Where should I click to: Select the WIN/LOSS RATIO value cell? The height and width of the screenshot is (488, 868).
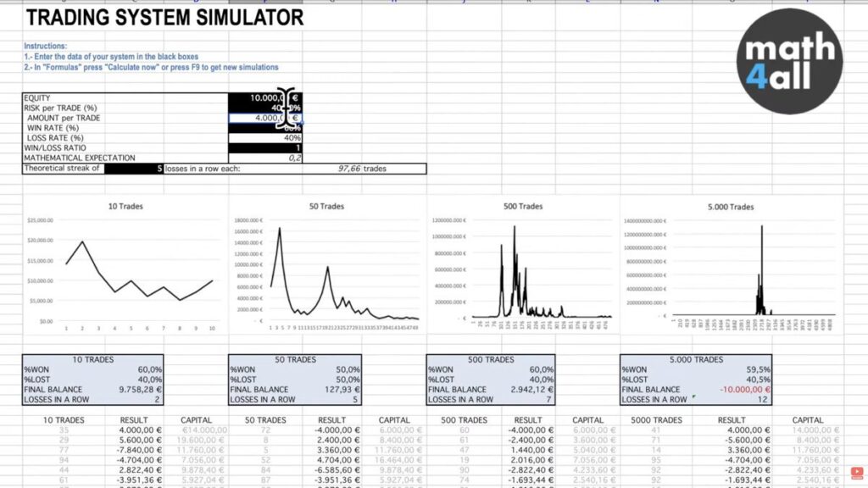click(264, 148)
